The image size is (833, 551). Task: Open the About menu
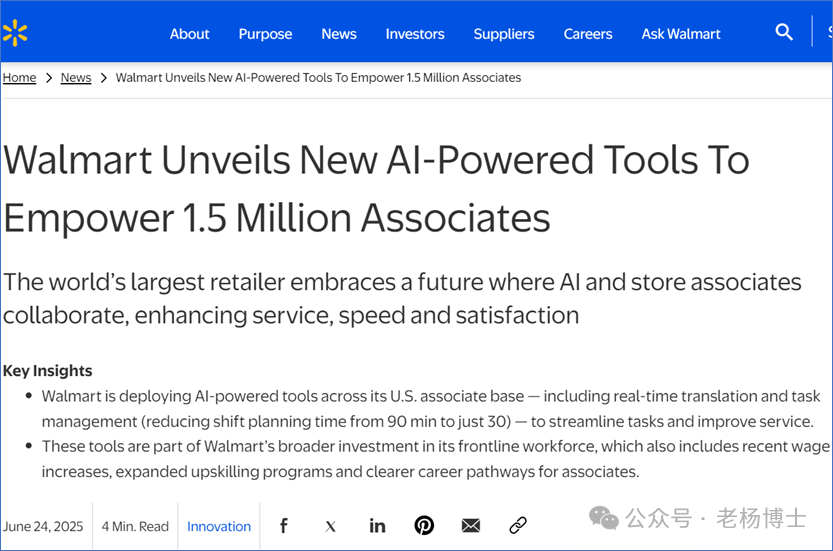190,34
